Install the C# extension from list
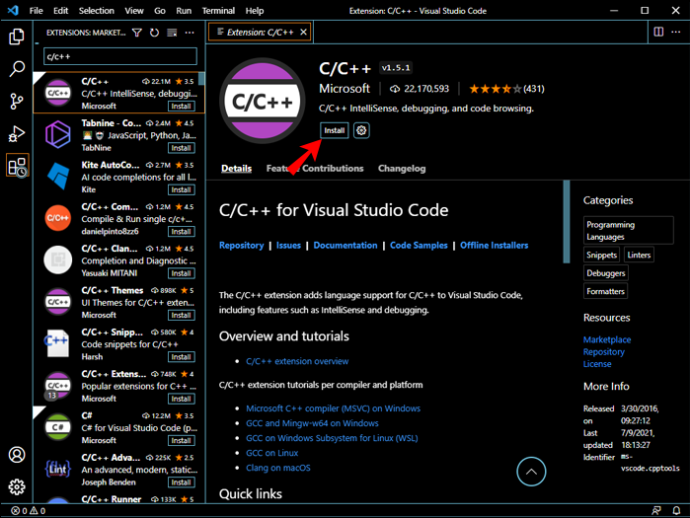 181,441
